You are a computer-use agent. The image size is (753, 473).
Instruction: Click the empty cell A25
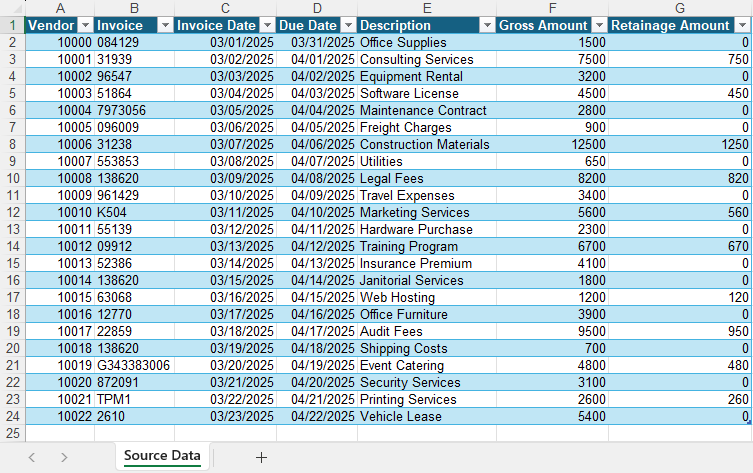[x=60, y=433]
